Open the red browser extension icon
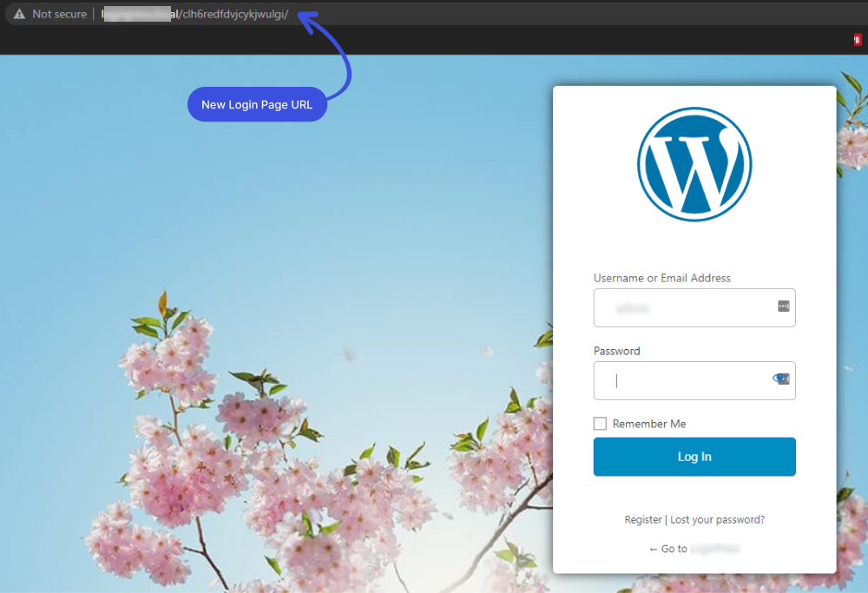Viewport: 868px width, 593px height. point(857,39)
